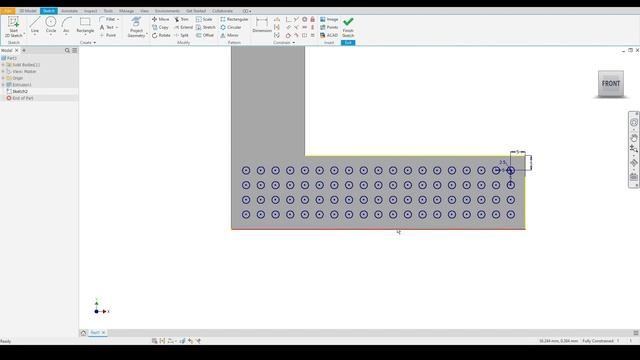The image size is (640, 360).
Task: Switch to the Inspect tab
Action: [x=91, y=11]
